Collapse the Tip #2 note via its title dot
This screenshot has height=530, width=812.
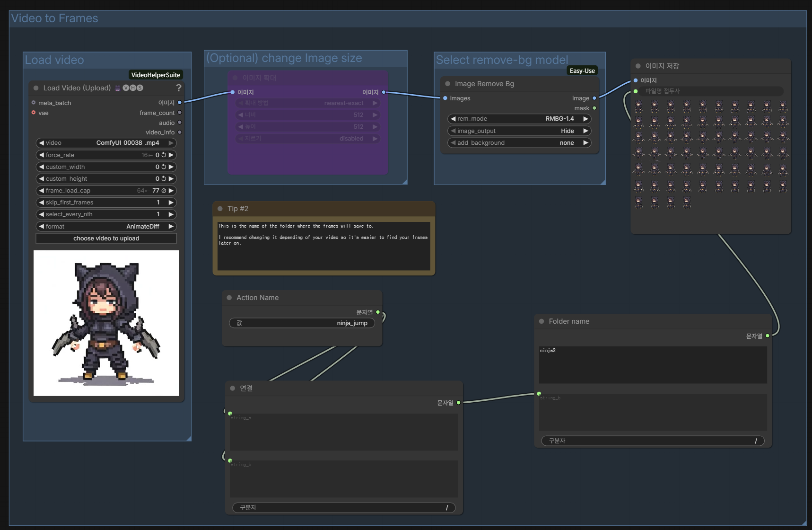(x=220, y=208)
